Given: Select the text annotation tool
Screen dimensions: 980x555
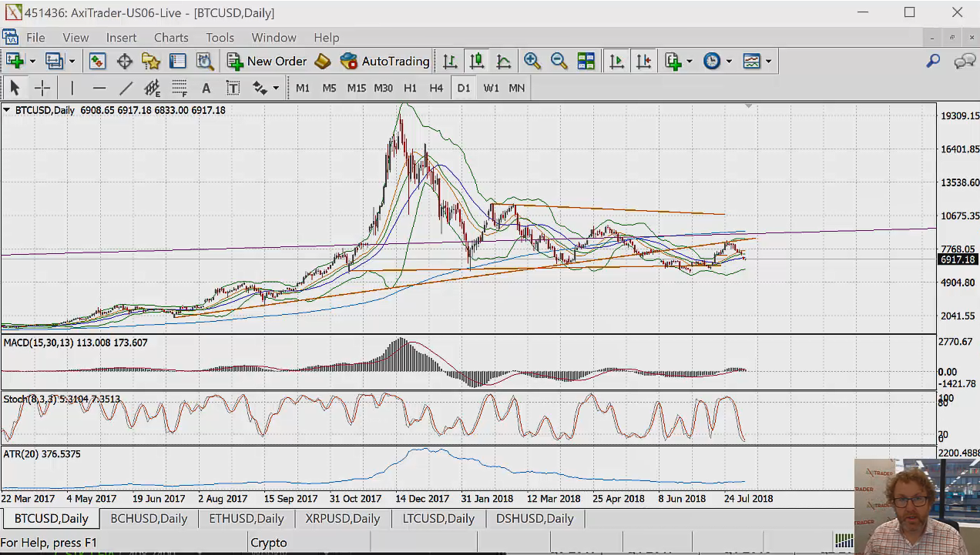Looking at the screenshot, I should [x=206, y=88].
